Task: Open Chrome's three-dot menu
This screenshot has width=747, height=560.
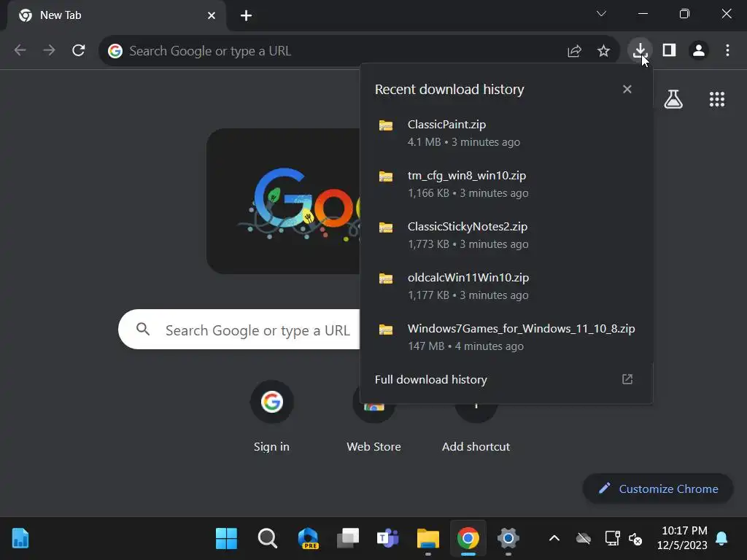Action: 727,50
